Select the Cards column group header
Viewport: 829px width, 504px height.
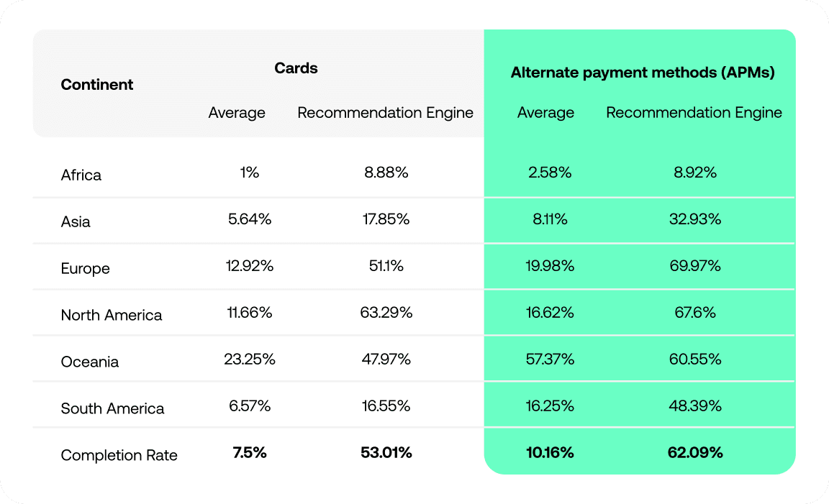[296, 68]
